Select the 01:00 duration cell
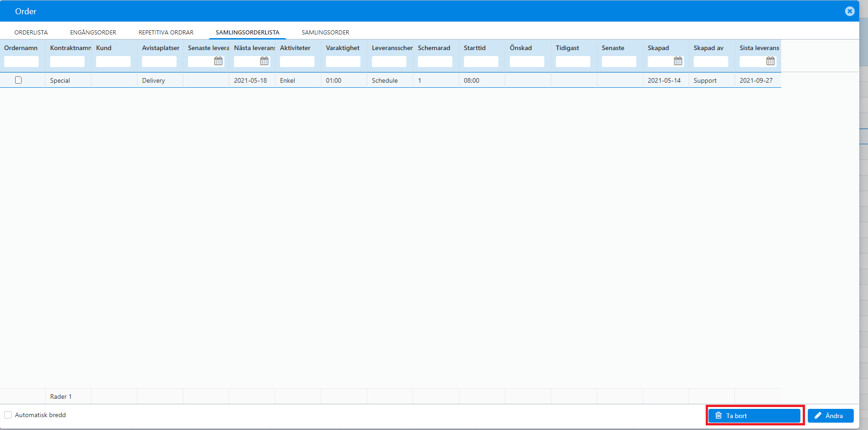The image size is (868, 430). click(x=344, y=80)
